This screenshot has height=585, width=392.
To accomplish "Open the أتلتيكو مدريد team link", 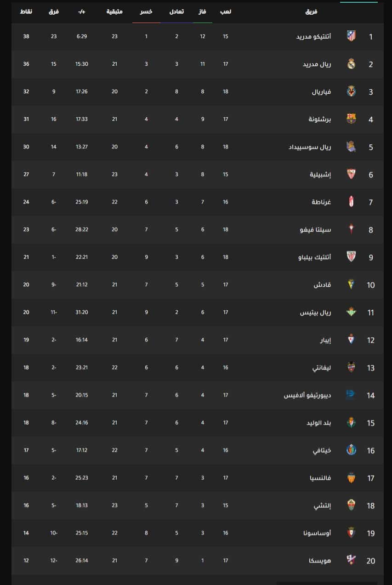I will click(x=314, y=36).
